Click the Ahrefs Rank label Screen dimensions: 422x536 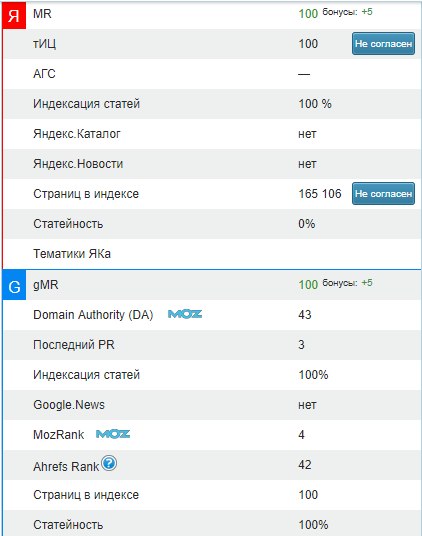[x=66, y=467]
